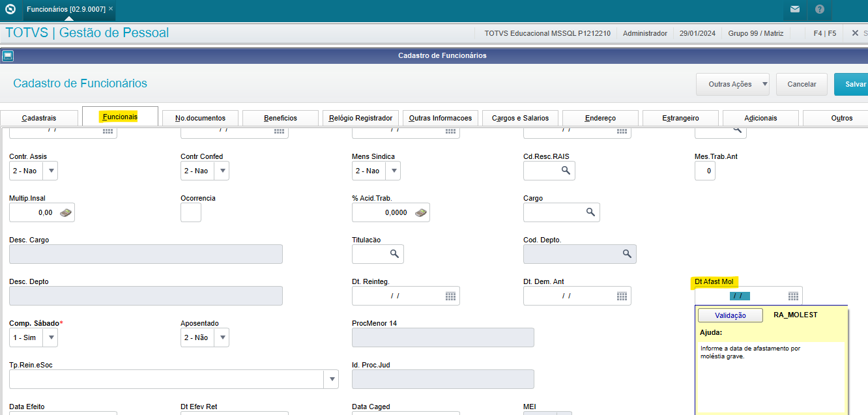Expand the Tp.Rein.eSoc dropdown

(331, 379)
